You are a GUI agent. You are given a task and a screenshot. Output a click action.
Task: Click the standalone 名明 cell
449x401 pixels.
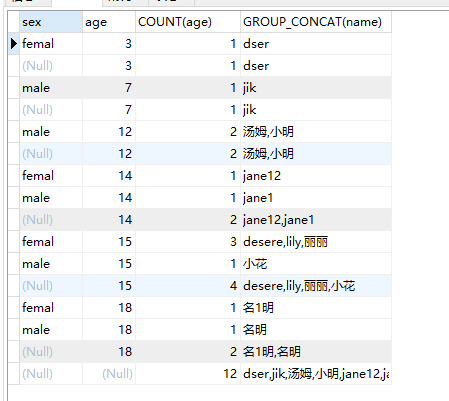316,330
